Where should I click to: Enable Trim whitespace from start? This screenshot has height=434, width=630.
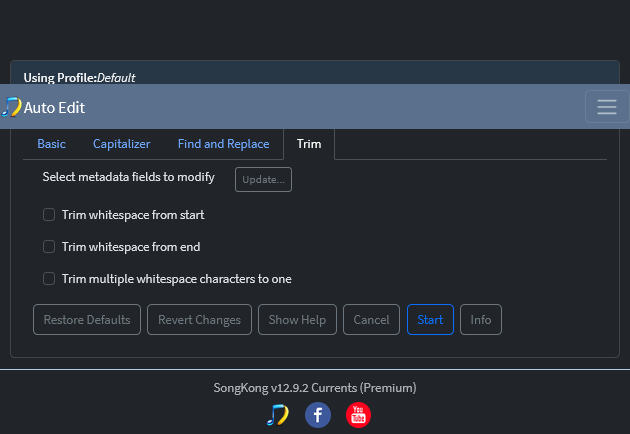49,215
